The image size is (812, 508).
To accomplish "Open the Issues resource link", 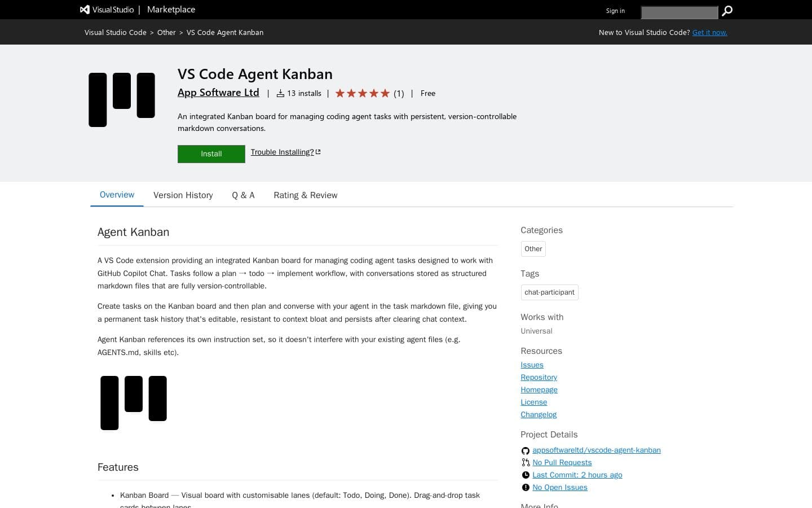I will coord(532,365).
